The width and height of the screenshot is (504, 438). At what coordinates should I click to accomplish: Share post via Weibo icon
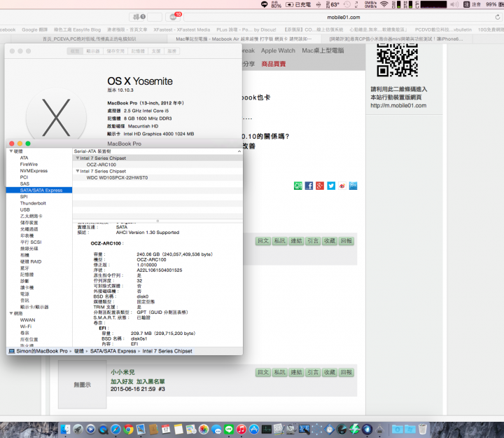pos(342,186)
